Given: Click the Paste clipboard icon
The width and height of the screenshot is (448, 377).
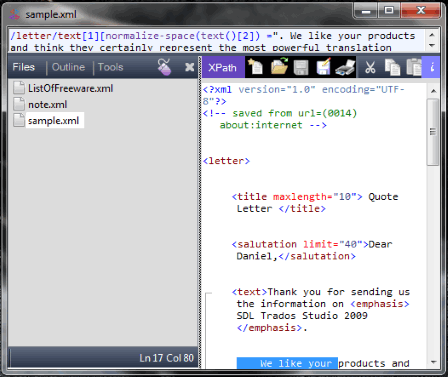Looking at the screenshot, I should point(413,67).
